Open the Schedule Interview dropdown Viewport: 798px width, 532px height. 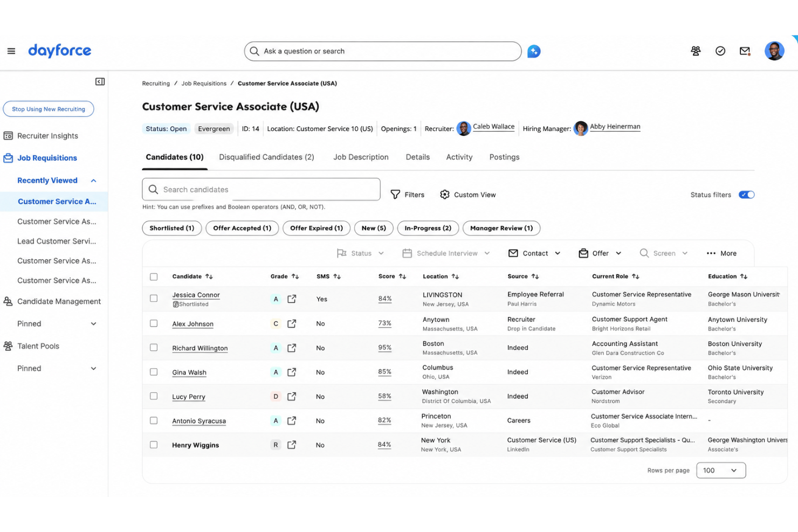click(x=446, y=253)
